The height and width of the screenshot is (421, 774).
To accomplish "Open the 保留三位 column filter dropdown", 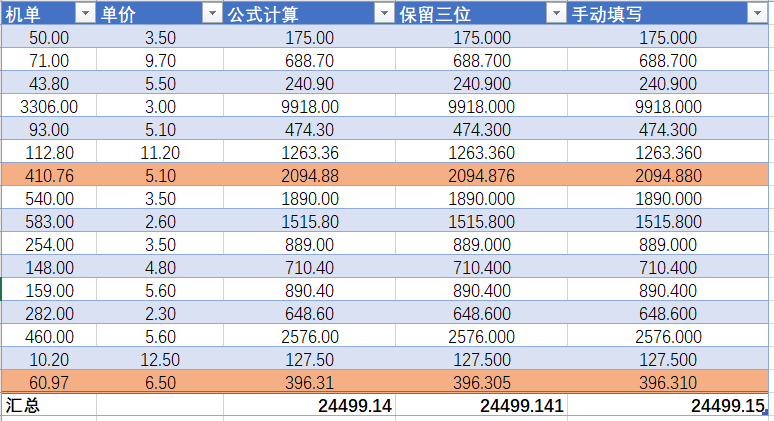I will (x=556, y=13).
